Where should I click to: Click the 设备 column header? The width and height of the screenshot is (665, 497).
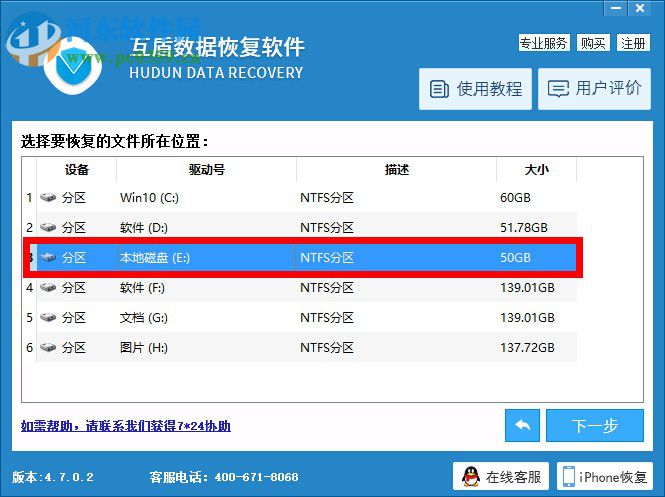[77, 170]
